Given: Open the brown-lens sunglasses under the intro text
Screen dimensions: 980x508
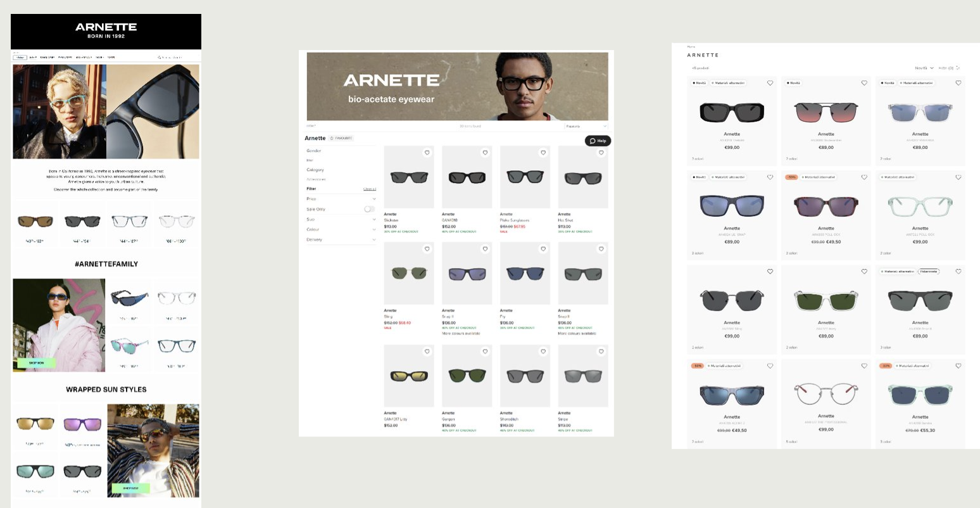Looking at the screenshot, I should (x=35, y=222).
